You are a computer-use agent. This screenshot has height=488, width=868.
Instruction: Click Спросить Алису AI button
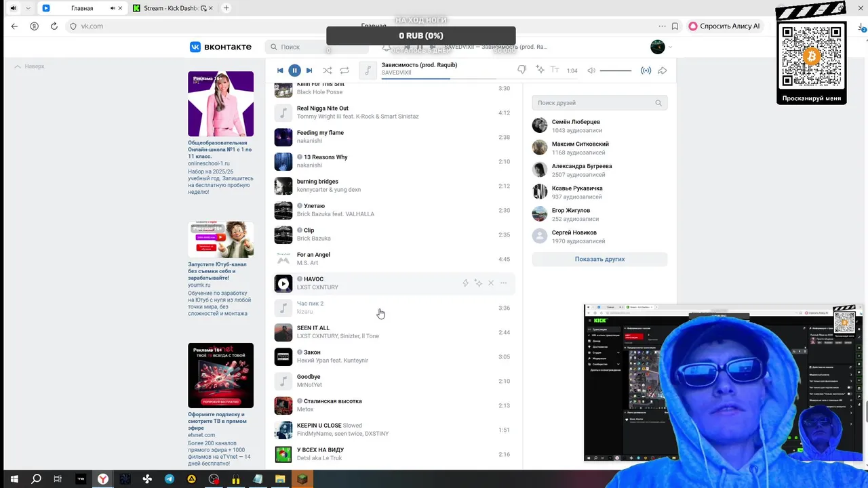pos(725,26)
